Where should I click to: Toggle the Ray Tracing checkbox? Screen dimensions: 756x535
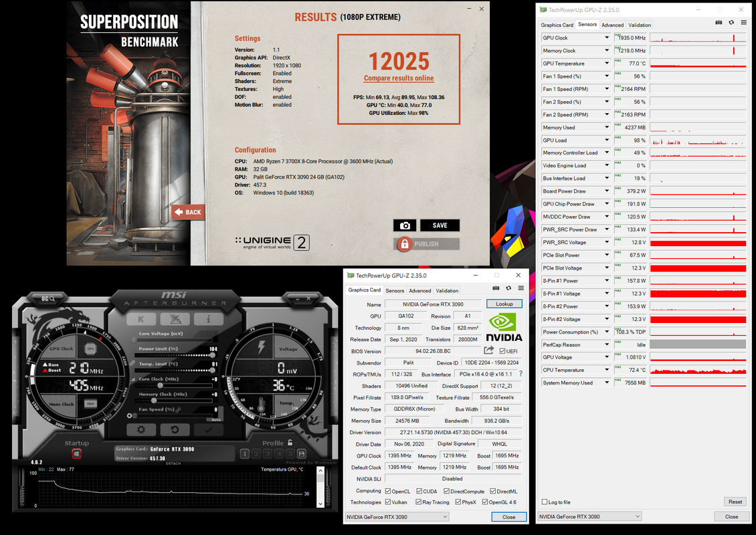(419, 502)
